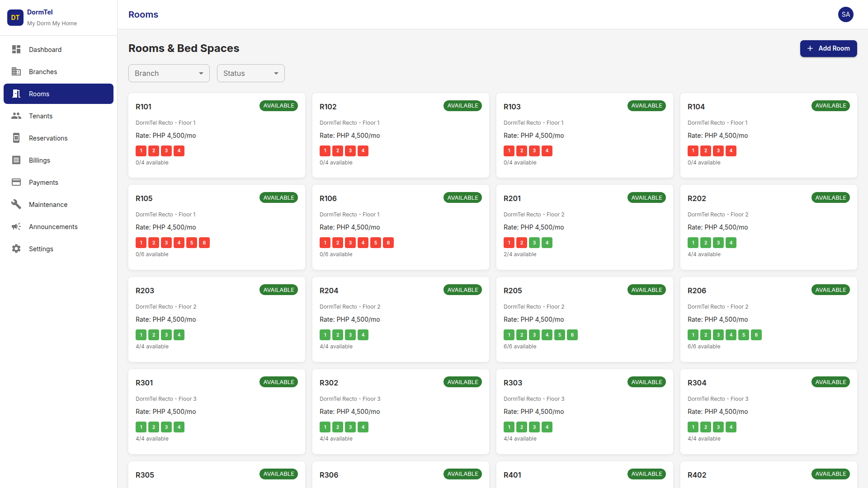This screenshot has width=868, height=488.
Task: Select bed 3 in room R304
Action: (718, 427)
